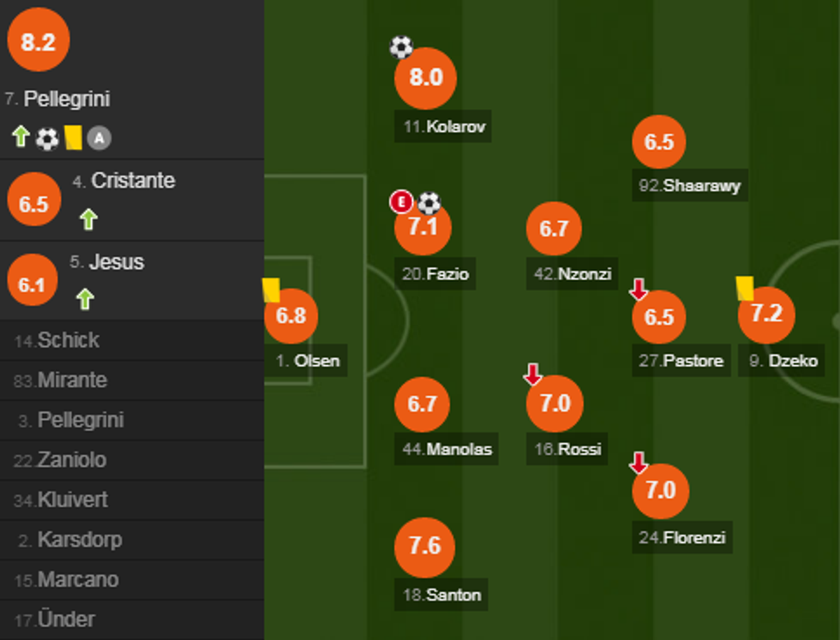Viewport: 840px width, 640px height.
Task: Click the 44. Manolas name label
Action: point(447,449)
